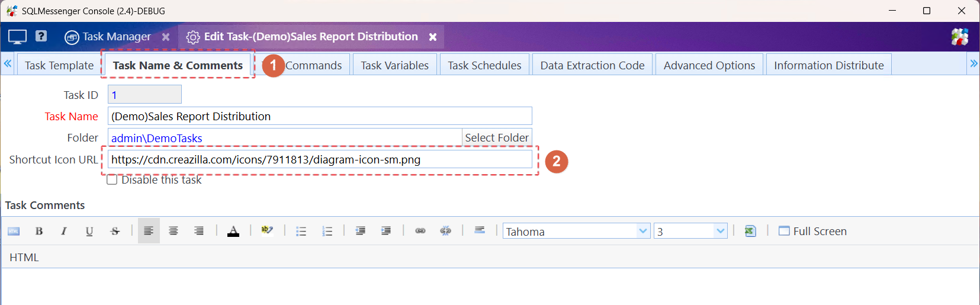Insert a bulleted list

301,231
